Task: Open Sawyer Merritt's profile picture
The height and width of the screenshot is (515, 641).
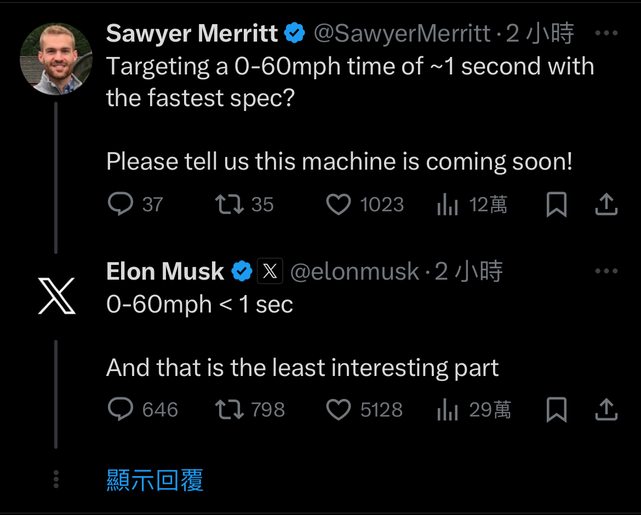Action: tap(55, 57)
